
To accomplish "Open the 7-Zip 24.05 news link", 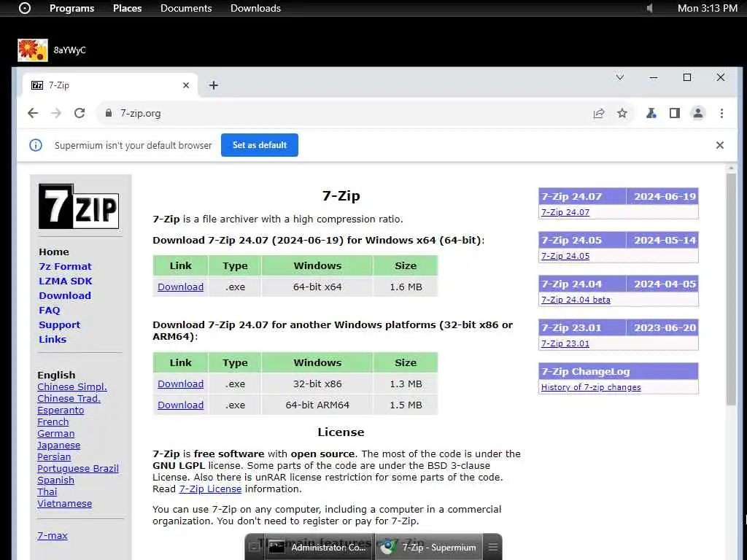I will pos(565,256).
